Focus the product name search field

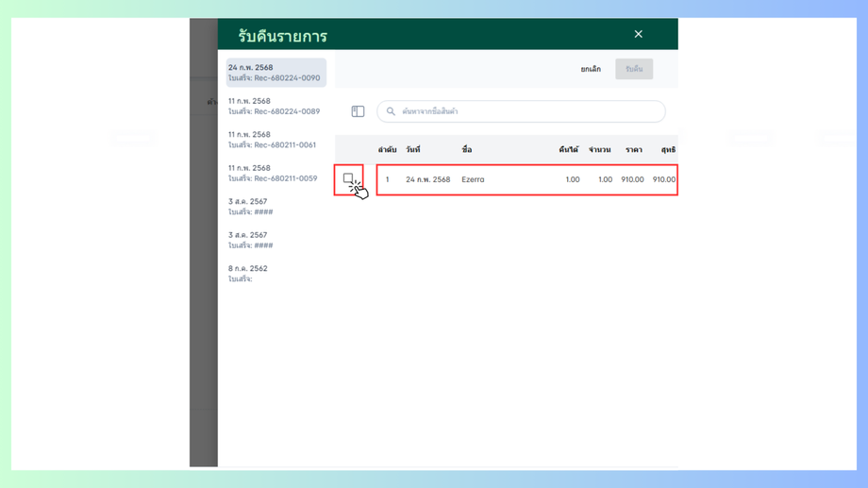(521, 111)
